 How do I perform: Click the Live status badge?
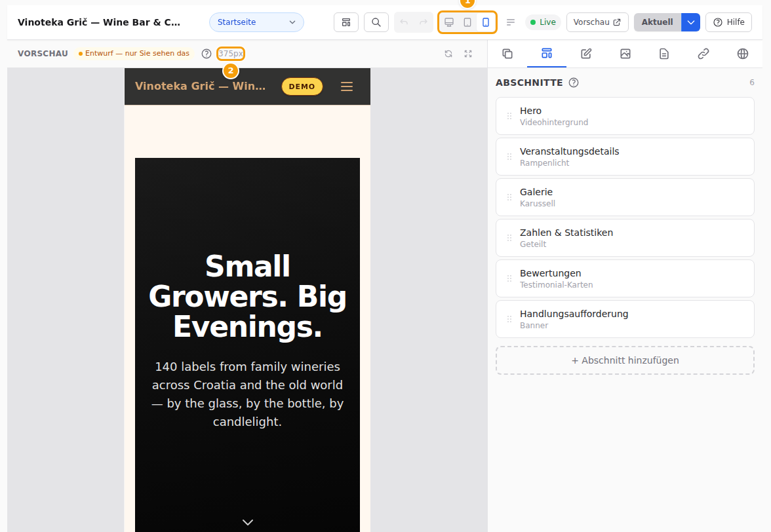point(543,22)
